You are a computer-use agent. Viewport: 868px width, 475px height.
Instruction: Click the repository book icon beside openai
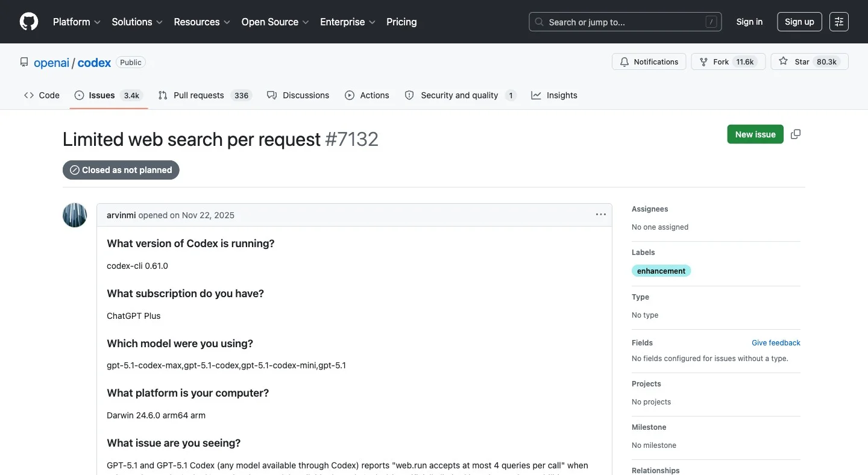coord(24,62)
